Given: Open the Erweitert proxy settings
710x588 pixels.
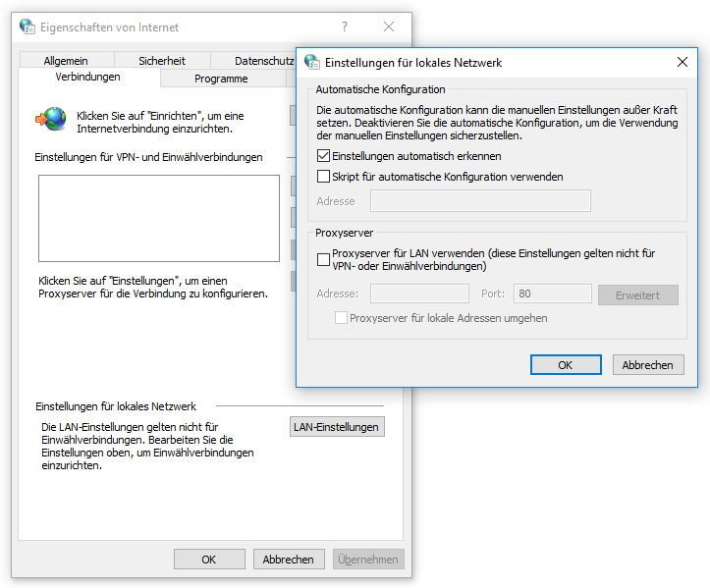Looking at the screenshot, I should point(638,295).
